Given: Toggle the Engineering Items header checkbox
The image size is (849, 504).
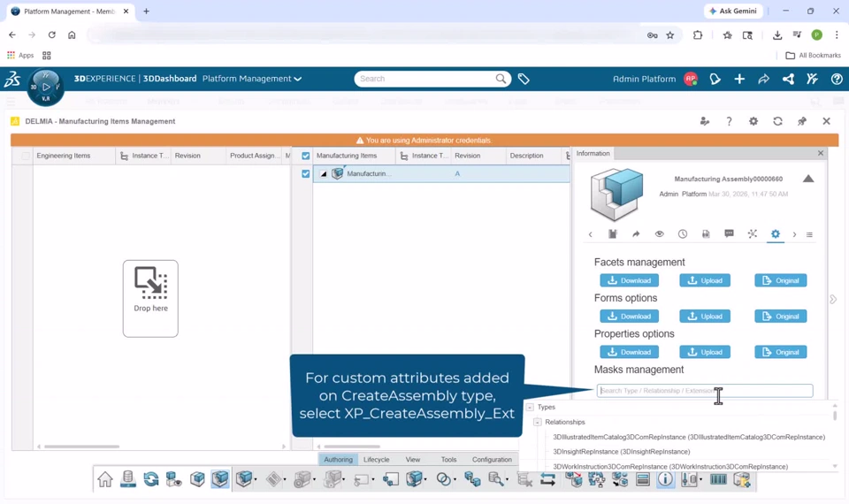Looking at the screenshot, I should [x=26, y=156].
